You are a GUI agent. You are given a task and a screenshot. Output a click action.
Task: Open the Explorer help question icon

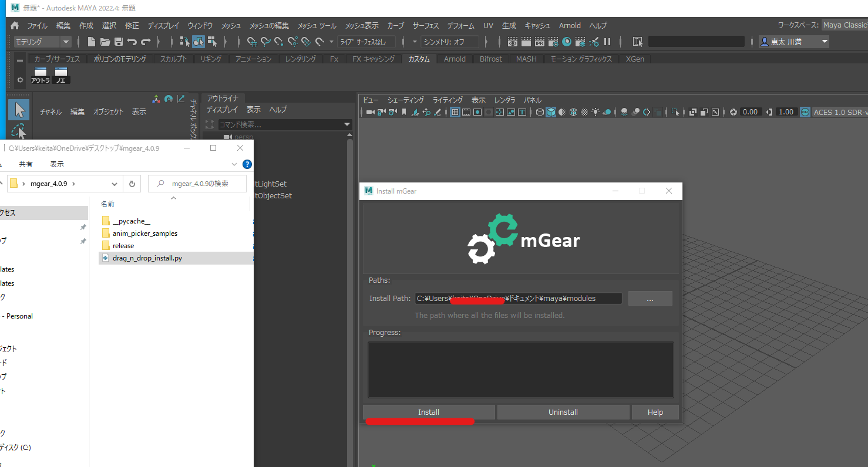coord(247,164)
